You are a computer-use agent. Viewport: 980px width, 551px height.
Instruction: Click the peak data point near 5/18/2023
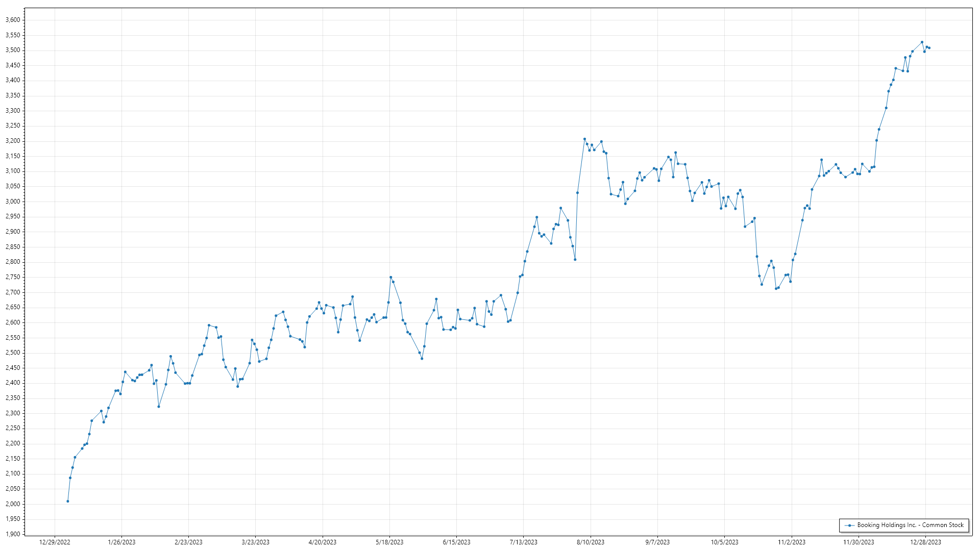click(390, 278)
